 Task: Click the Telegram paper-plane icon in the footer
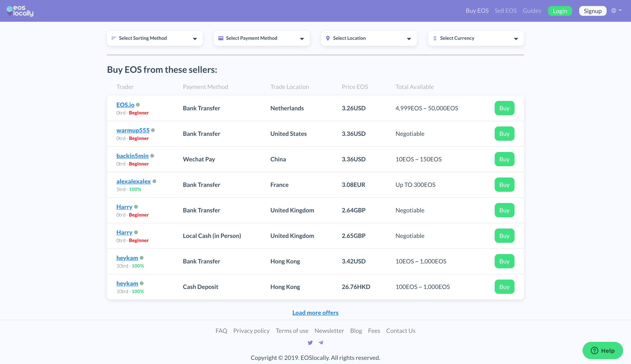point(321,343)
